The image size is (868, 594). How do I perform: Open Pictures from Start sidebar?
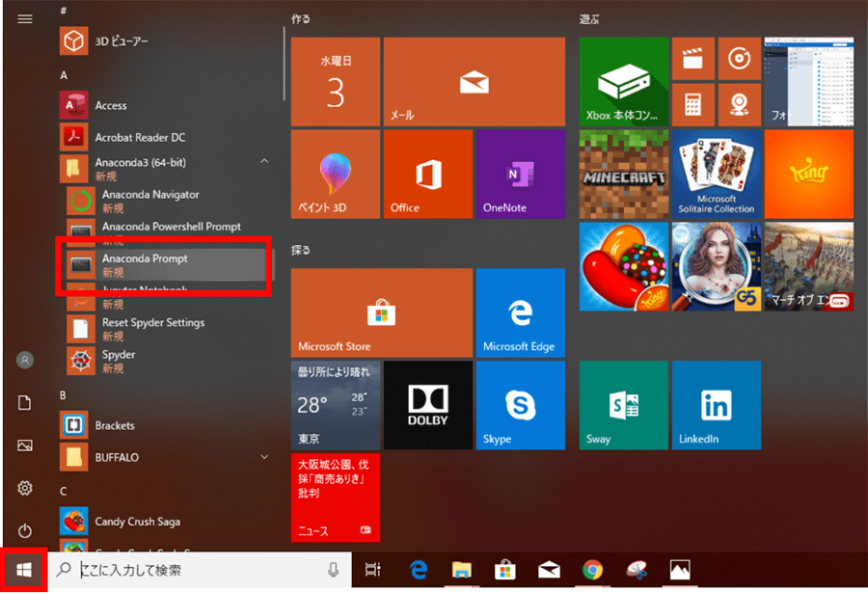point(25,445)
